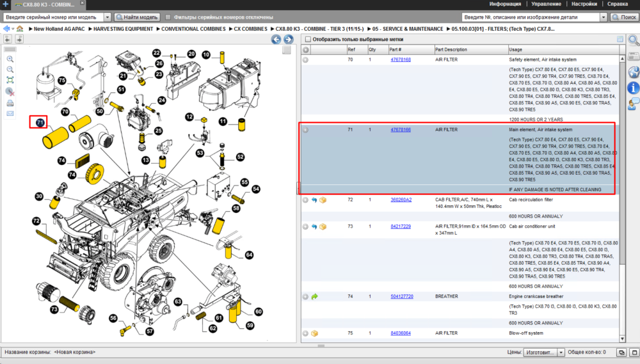This screenshot has width=640, height=364.
Task: Open the printer-like icon in right sidebar
Action: coord(634,56)
